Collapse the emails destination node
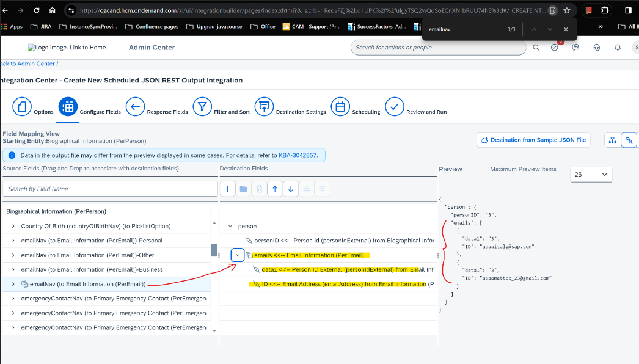 [238, 255]
